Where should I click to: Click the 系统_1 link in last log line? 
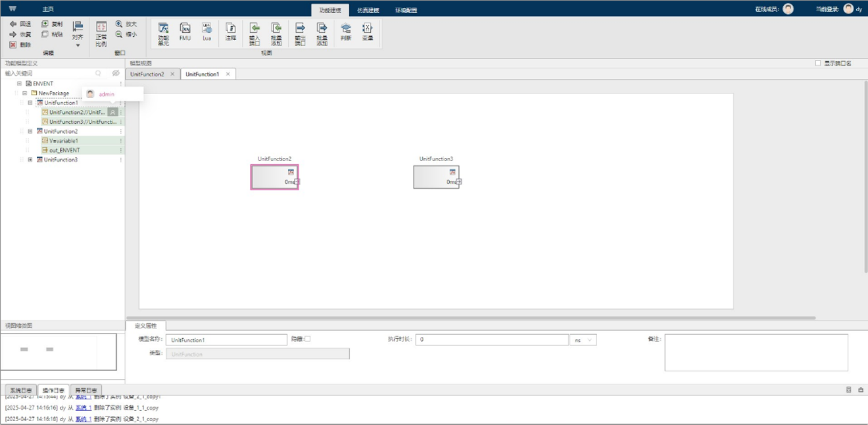83,419
